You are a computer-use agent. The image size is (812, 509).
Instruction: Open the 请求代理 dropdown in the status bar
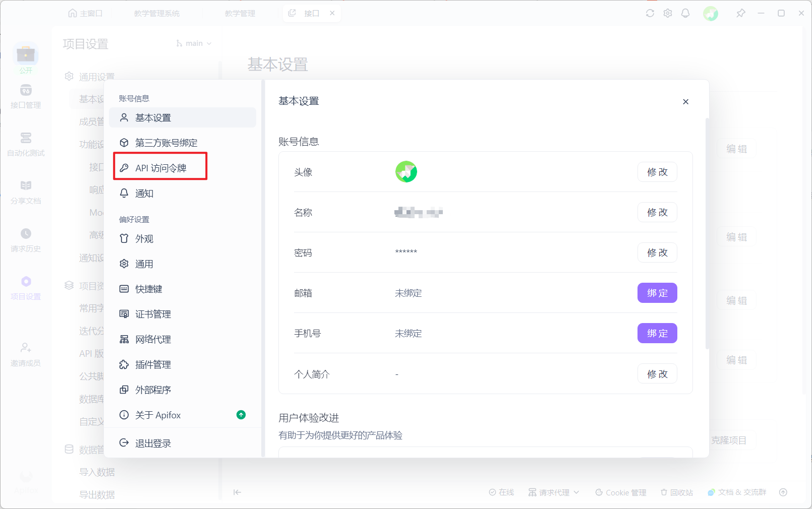(x=553, y=492)
